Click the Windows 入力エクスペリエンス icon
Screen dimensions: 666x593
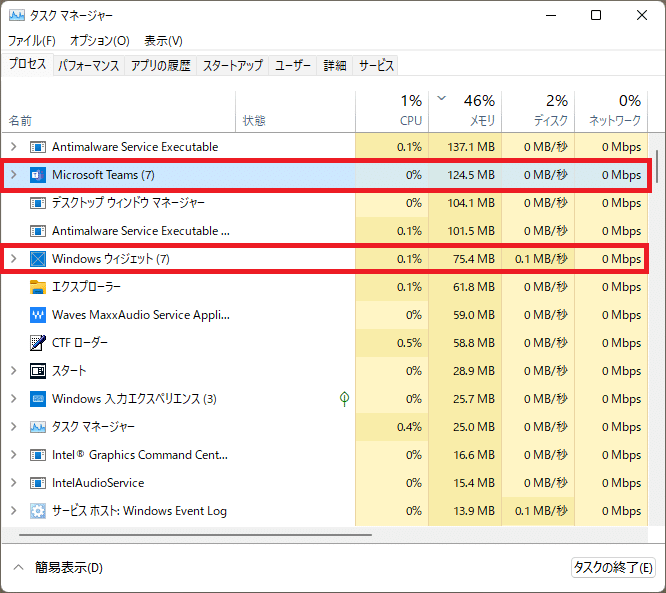click(38, 399)
